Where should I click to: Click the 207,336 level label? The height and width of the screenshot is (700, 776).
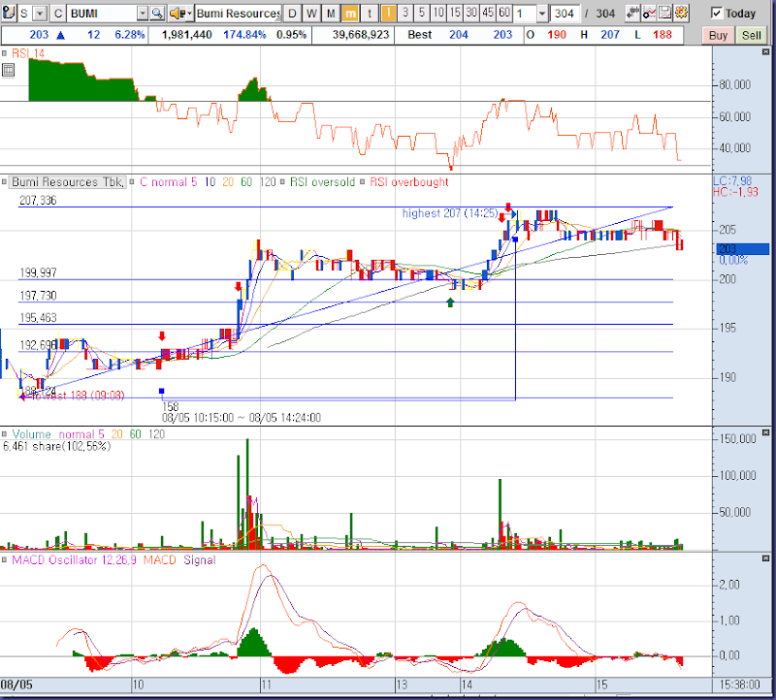pyautogui.click(x=38, y=201)
